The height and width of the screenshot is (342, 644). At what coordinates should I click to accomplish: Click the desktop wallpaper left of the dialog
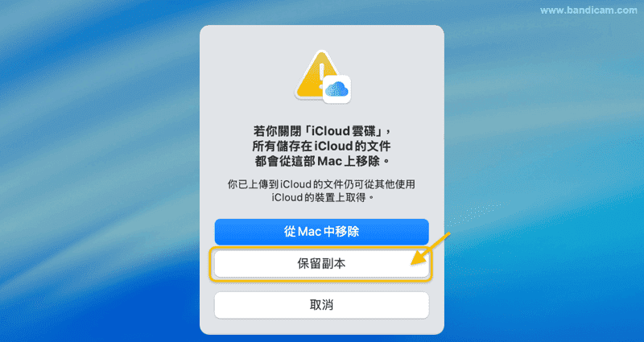tap(98, 172)
